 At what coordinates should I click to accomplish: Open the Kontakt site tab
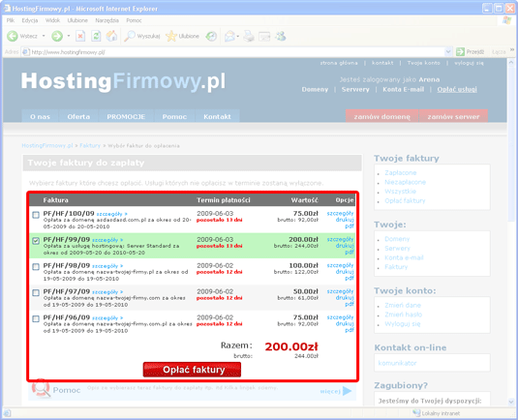[x=217, y=116]
